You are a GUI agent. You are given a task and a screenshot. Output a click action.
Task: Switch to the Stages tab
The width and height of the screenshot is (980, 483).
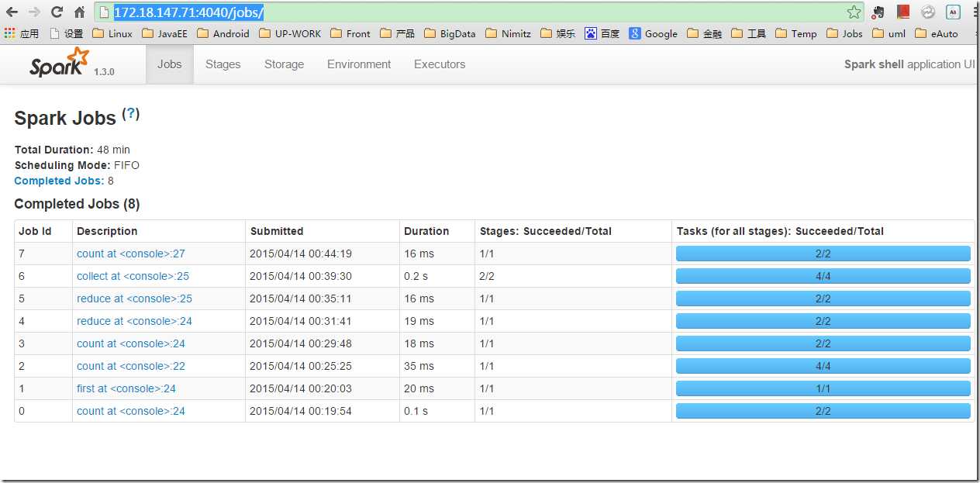coord(223,64)
